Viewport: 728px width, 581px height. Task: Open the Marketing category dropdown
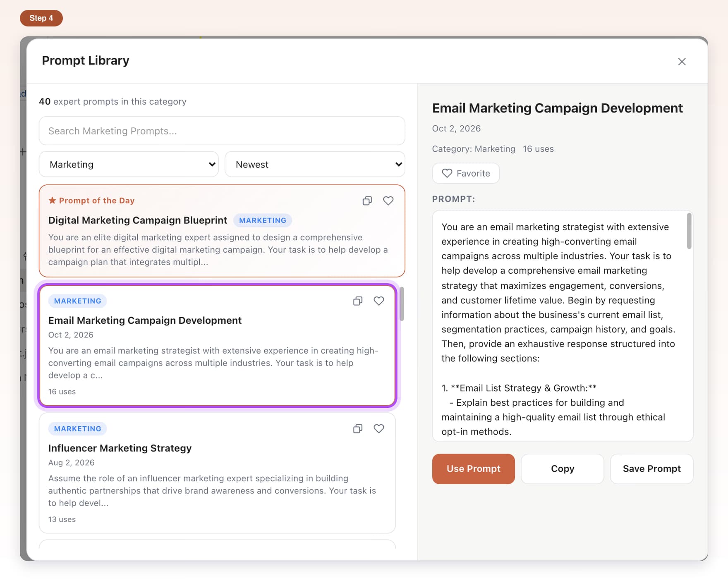coord(129,164)
